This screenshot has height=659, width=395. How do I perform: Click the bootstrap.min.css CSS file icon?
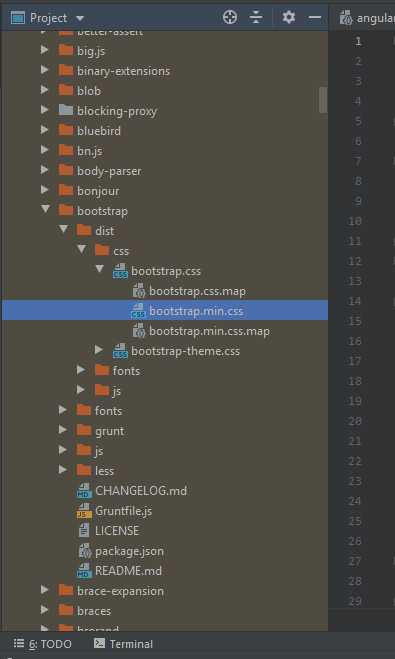coord(138,311)
